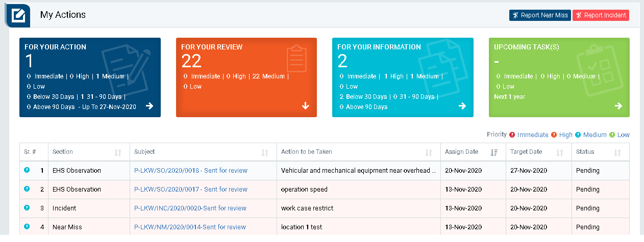This screenshot has height=242, width=644.
Task: Sort by Action to be Taken column
Action: click(x=429, y=152)
